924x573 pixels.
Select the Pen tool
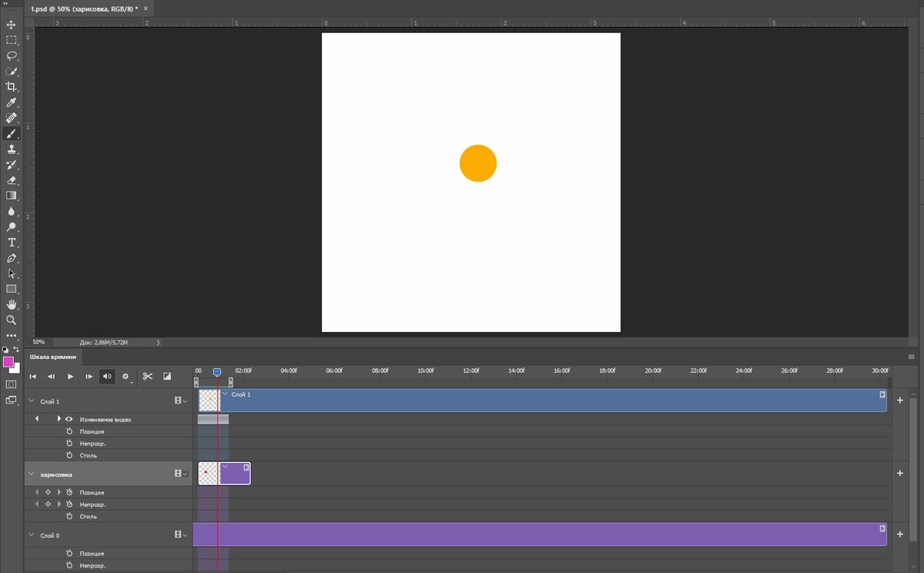12,257
